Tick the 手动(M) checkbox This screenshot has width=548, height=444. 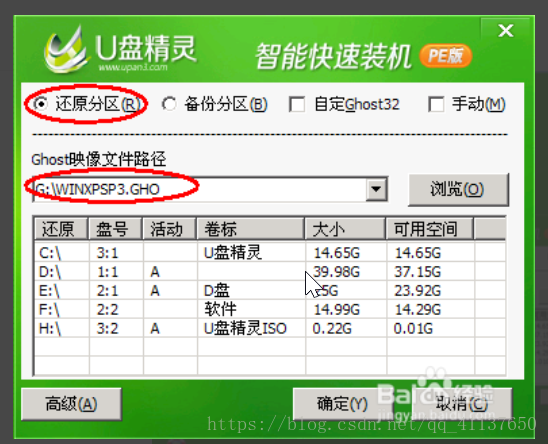point(436,104)
